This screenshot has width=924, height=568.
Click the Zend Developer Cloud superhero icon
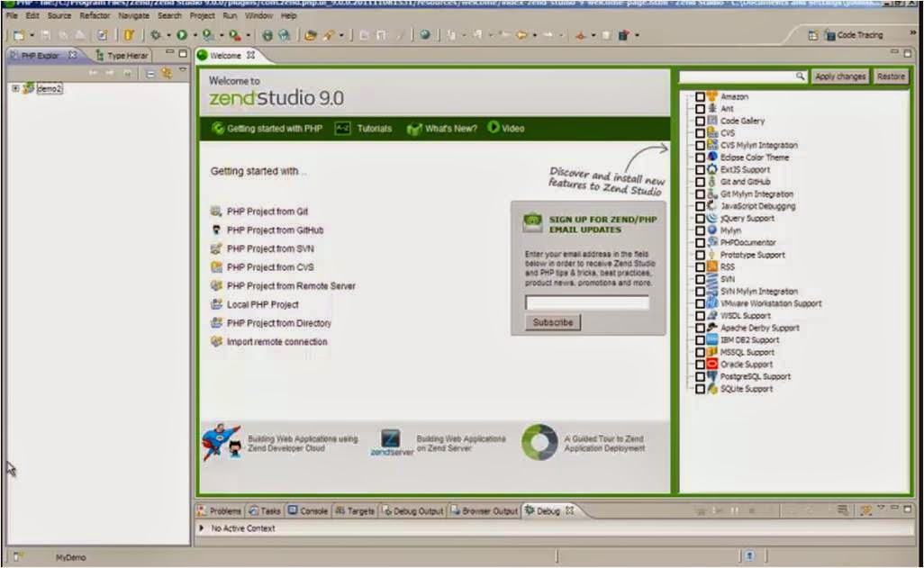[x=222, y=441]
